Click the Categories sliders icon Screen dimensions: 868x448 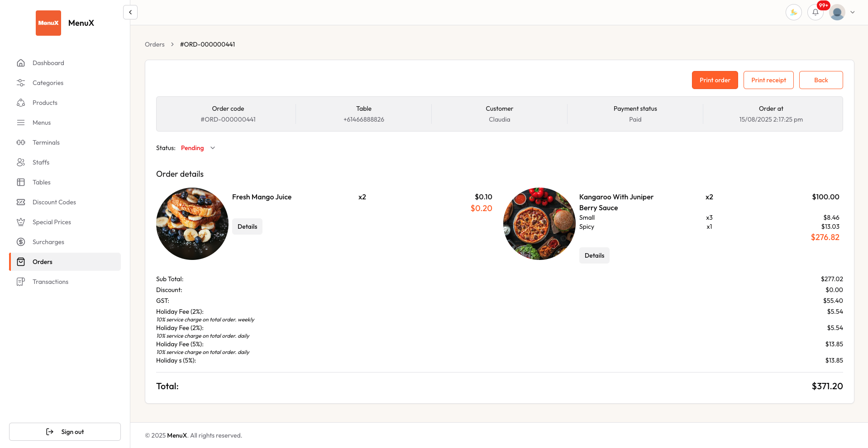pyautogui.click(x=21, y=83)
